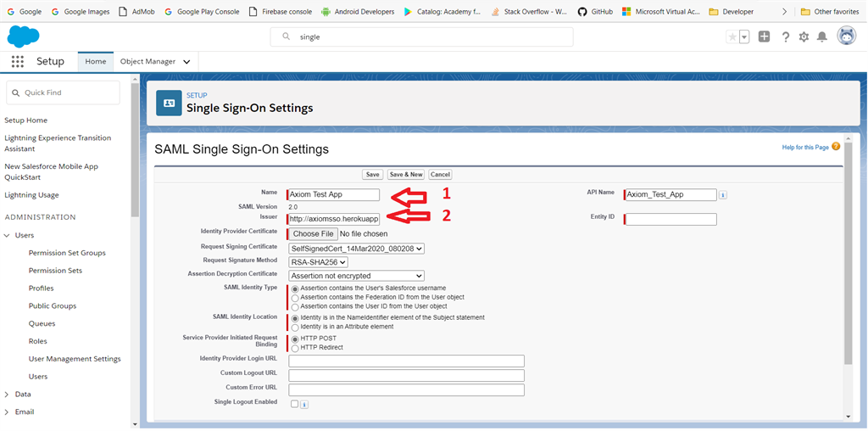Screen dimensions: 868x431
Task: Click the Save button
Action: coord(373,175)
